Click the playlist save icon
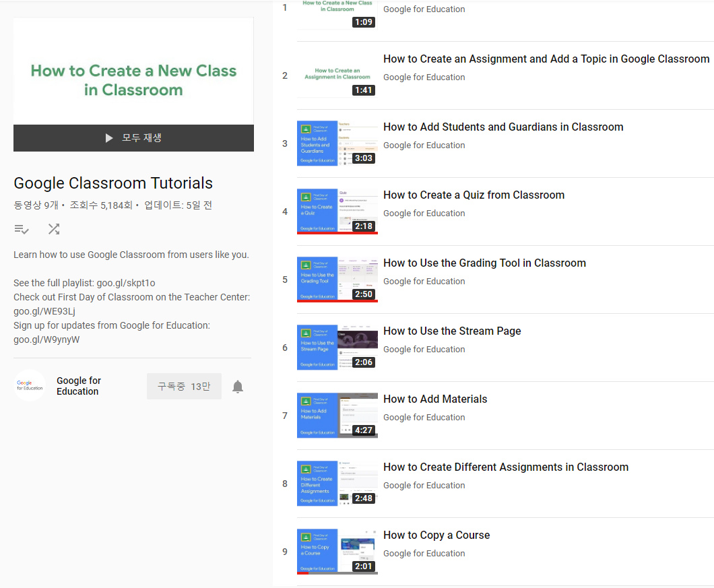The width and height of the screenshot is (714, 588). (x=22, y=229)
